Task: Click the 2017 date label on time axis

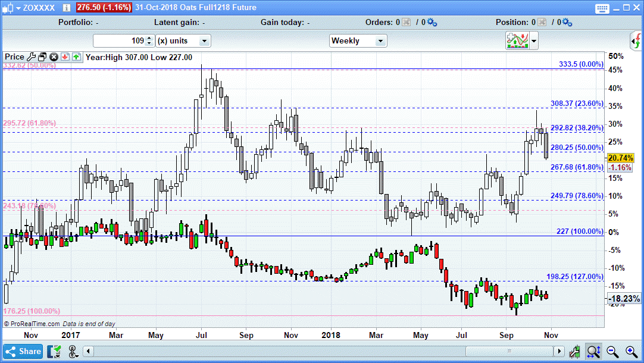Action: pos(71,335)
